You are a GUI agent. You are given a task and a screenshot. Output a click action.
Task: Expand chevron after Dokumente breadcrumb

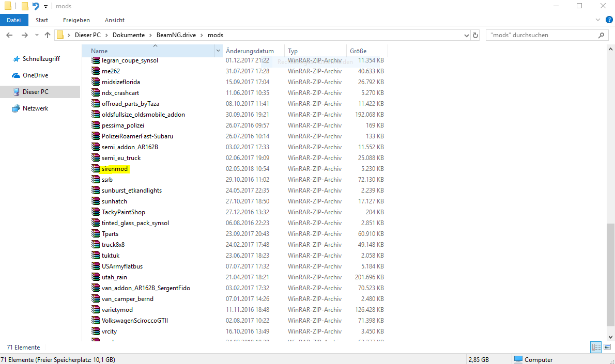(x=150, y=35)
